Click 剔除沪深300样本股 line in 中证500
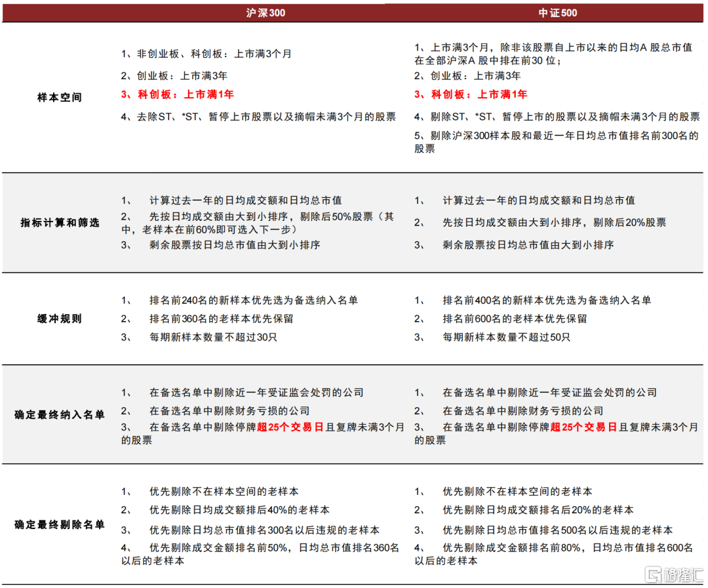Screen dimensions: 708x588 557,142
